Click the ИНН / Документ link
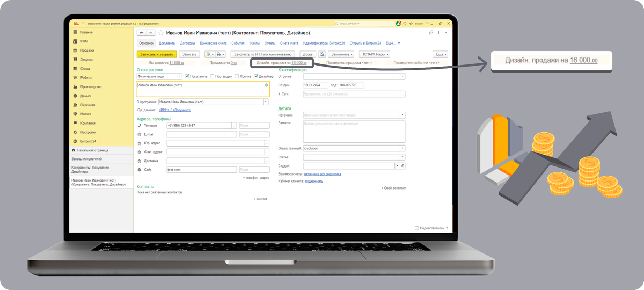This screenshot has height=290, width=644. coord(174,110)
